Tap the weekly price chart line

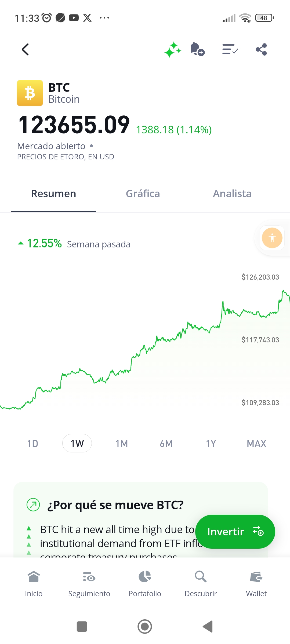point(145,349)
